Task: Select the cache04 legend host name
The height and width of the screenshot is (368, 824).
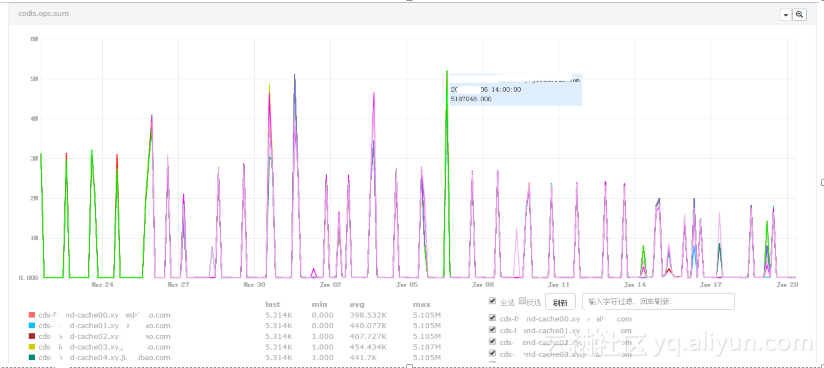Action: tap(105, 357)
